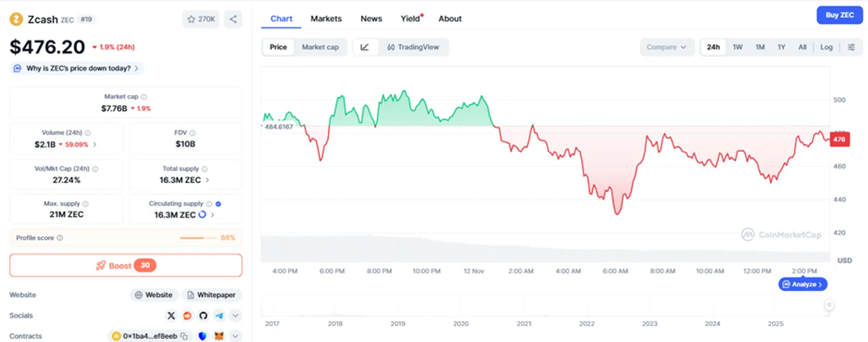
Task: Set chart range to All
Action: 802,47
